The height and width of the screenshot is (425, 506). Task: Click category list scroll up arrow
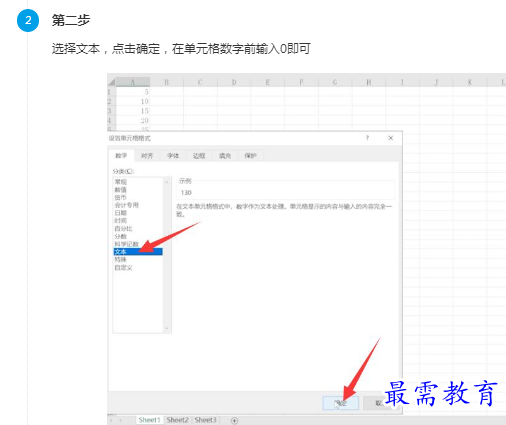167,182
